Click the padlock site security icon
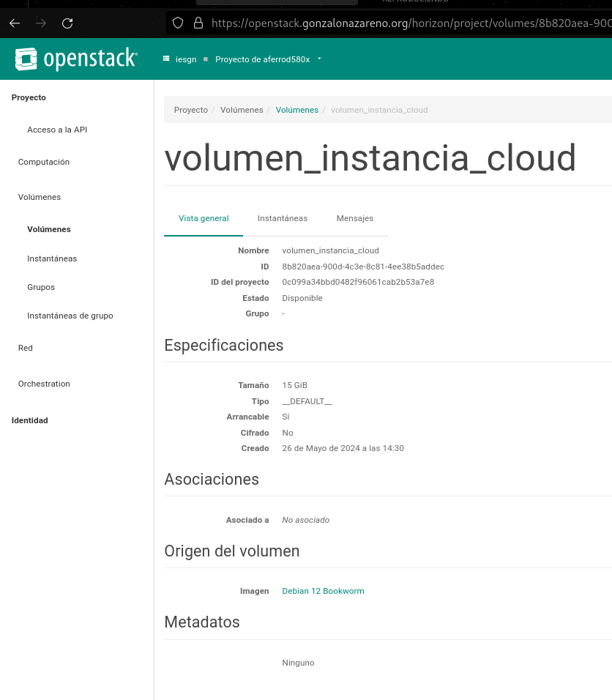612x700 pixels. 198,23
